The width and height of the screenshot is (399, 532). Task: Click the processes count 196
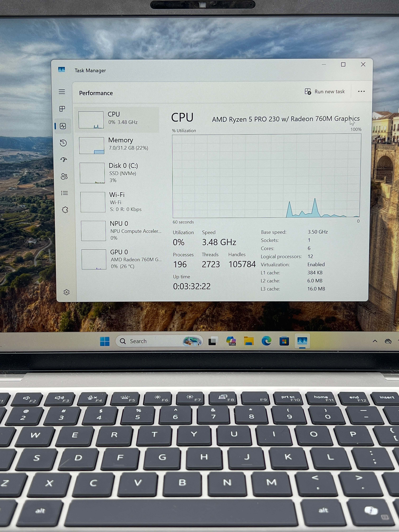180,265
